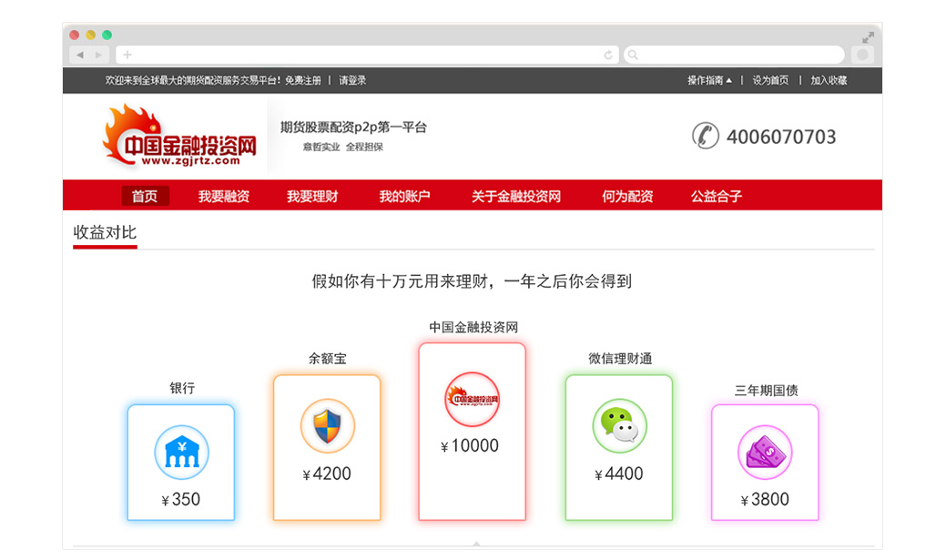Screen dimensions: 946x560
Task: Select the purple banknotes icon
Action: point(765,453)
